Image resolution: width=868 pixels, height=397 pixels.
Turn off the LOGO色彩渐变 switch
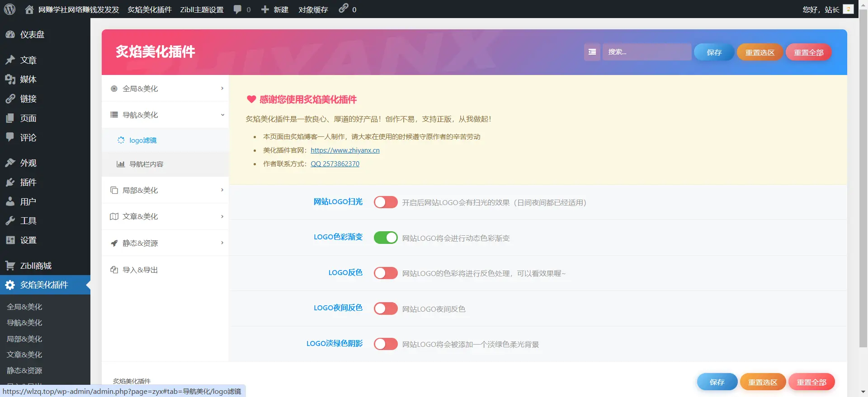click(386, 238)
